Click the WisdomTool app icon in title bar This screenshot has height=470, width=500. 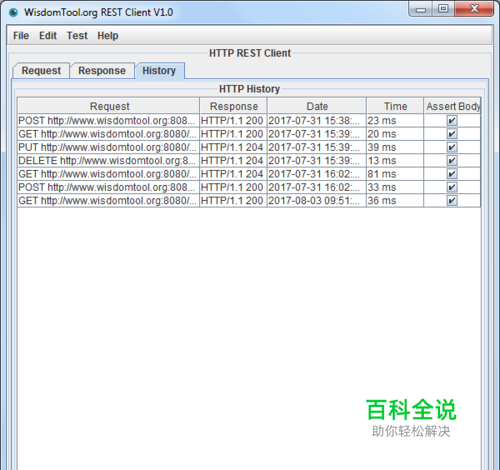point(13,13)
